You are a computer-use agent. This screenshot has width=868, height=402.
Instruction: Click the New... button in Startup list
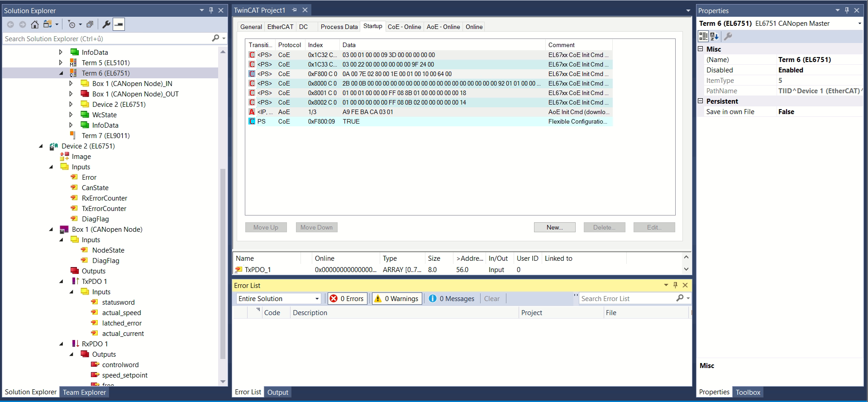pyautogui.click(x=554, y=227)
